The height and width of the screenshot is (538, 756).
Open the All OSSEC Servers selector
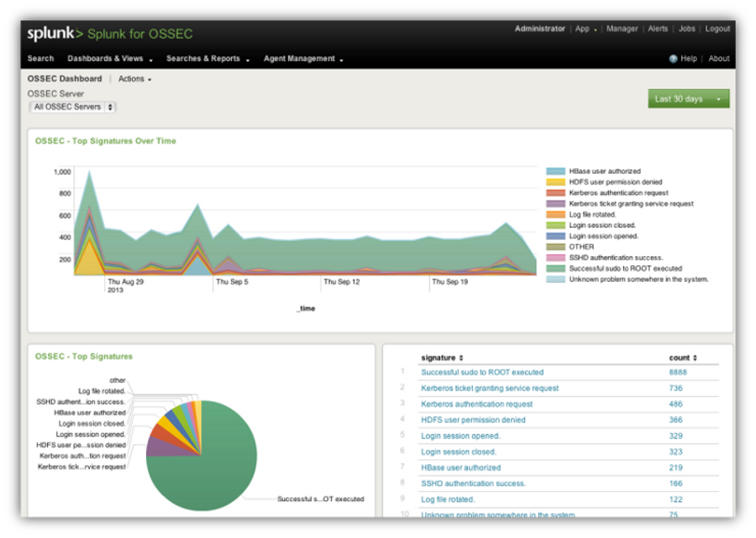72,107
